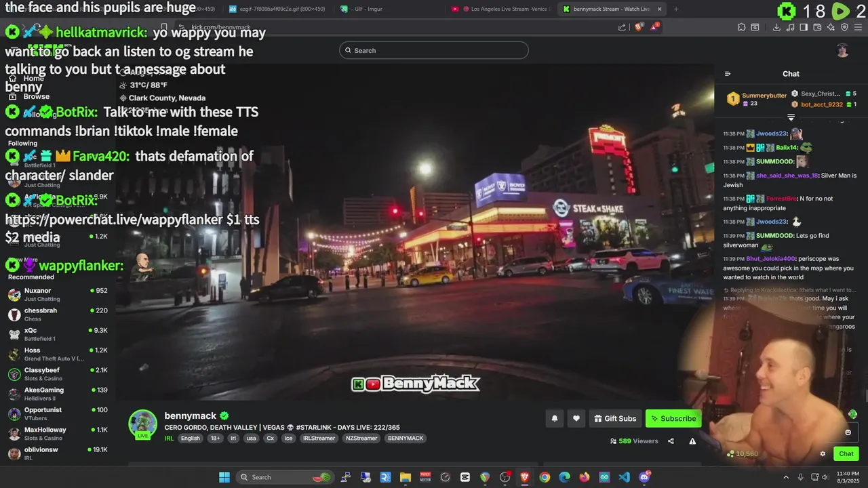Click the Brave Rewards triangle icon
This screenshot has width=868, height=488.
654,27
